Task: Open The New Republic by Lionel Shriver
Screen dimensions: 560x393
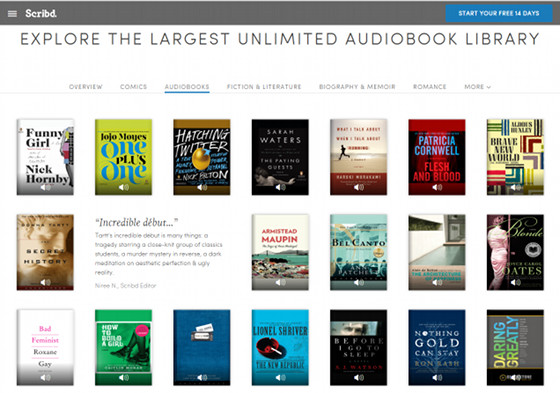Action: (x=280, y=348)
